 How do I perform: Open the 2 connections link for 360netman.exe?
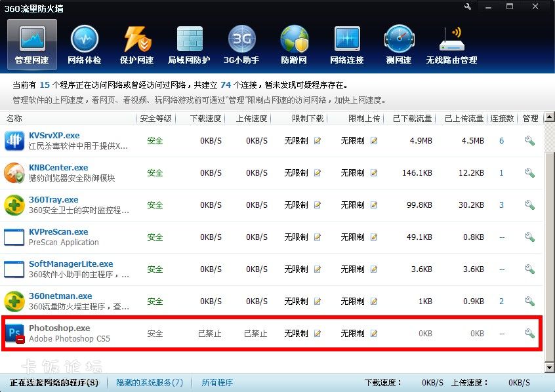[502, 302]
